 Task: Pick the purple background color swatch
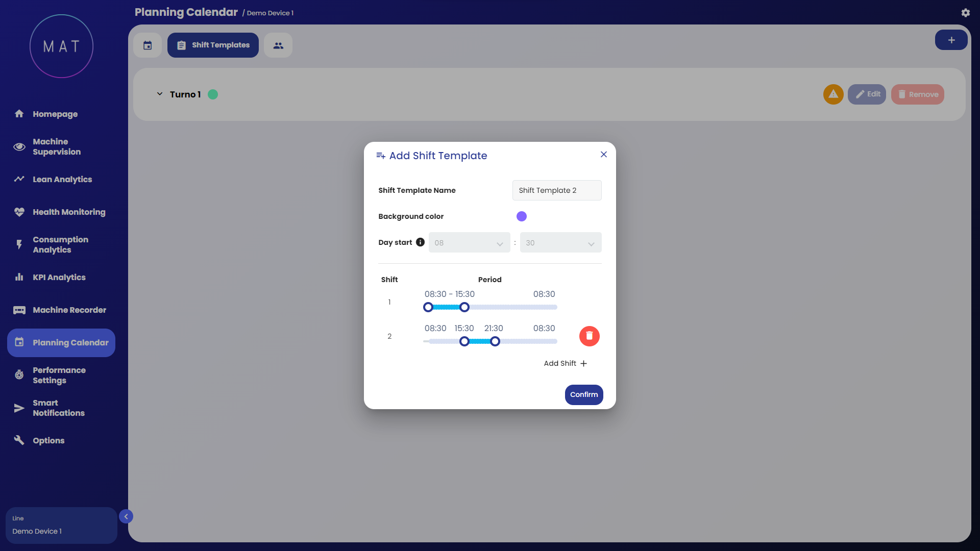[x=521, y=216]
